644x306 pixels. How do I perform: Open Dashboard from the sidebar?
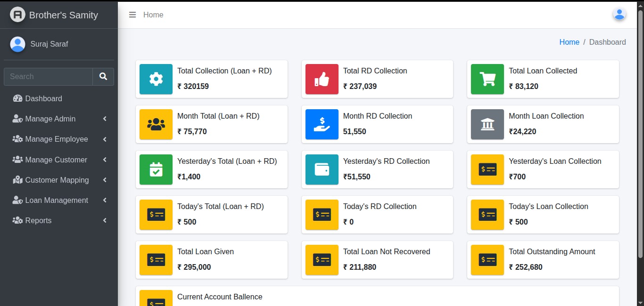click(x=43, y=99)
